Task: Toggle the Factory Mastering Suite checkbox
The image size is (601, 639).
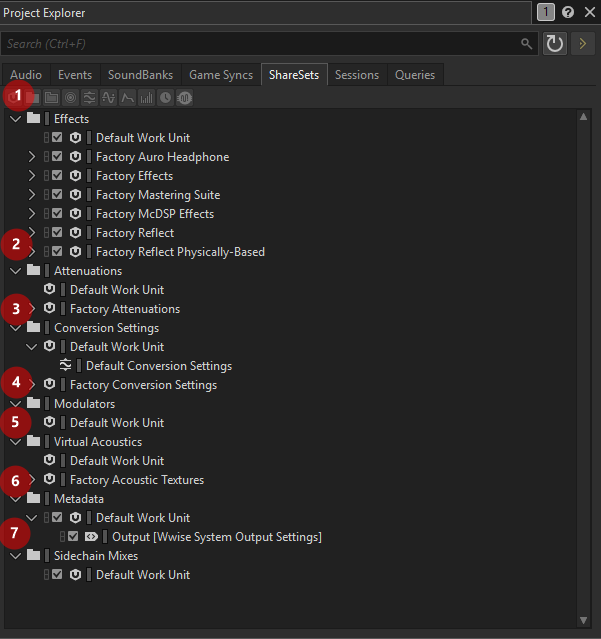Action: [x=57, y=194]
